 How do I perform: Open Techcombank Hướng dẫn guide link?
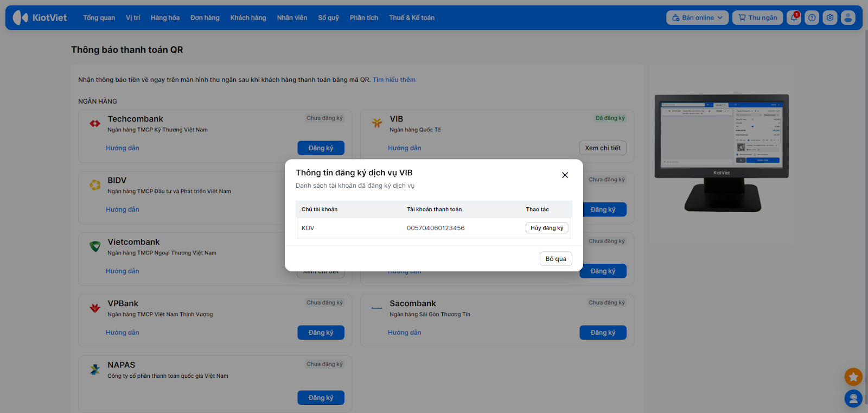123,148
